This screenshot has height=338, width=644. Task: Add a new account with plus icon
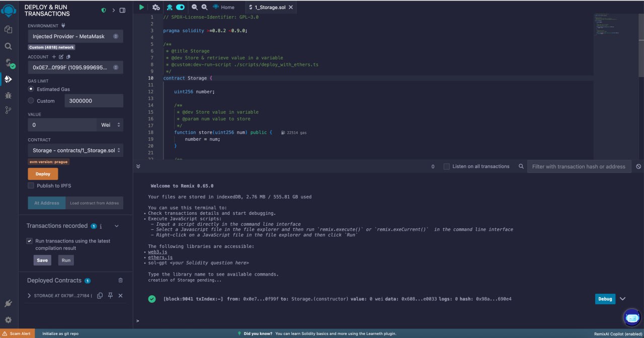[x=54, y=57]
